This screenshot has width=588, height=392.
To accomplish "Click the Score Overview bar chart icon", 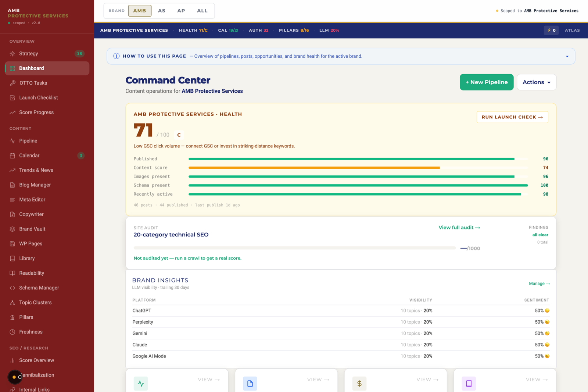I will click(12, 360).
